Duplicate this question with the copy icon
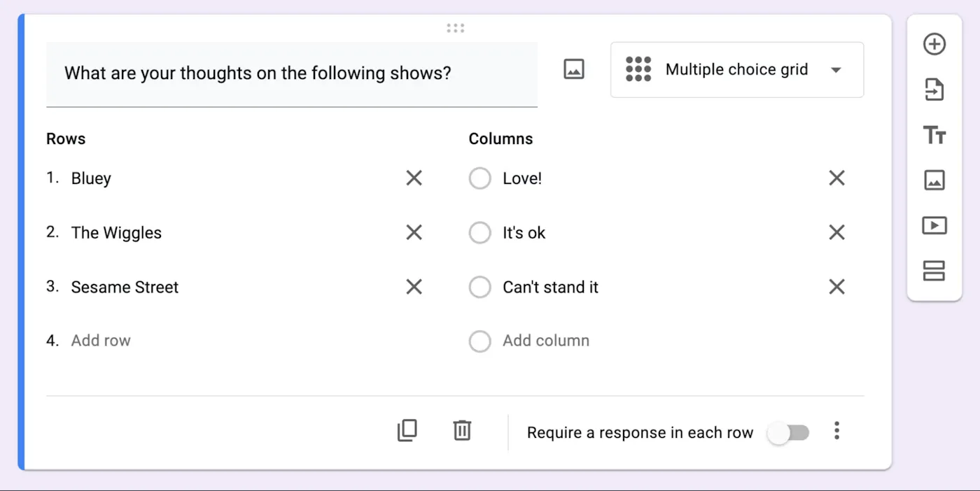 click(407, 431)
